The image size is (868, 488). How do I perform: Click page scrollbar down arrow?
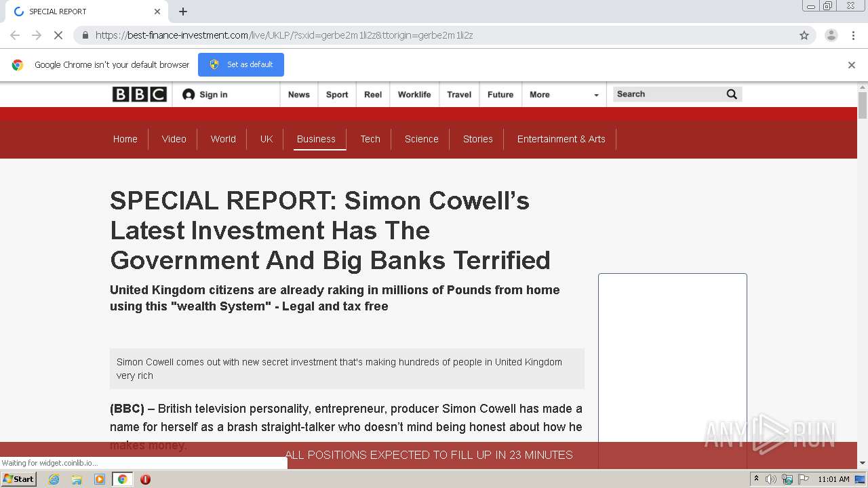(863, 463)
